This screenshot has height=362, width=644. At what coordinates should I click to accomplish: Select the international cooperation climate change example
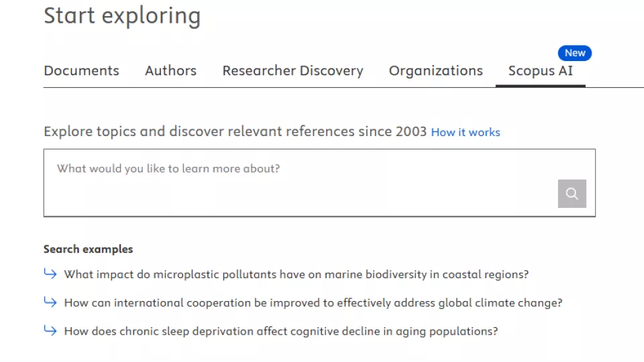pyautogui.click(x=313, y=303)
